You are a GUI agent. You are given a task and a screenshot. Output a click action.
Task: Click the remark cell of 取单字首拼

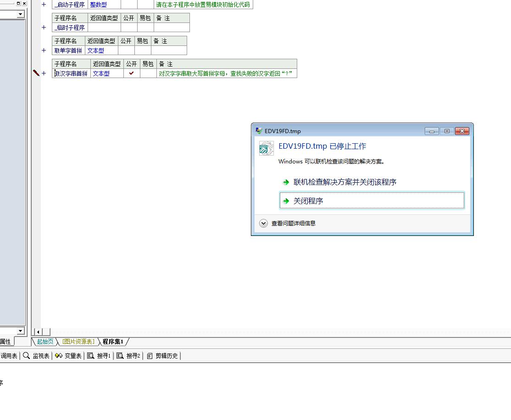point(169,50)
